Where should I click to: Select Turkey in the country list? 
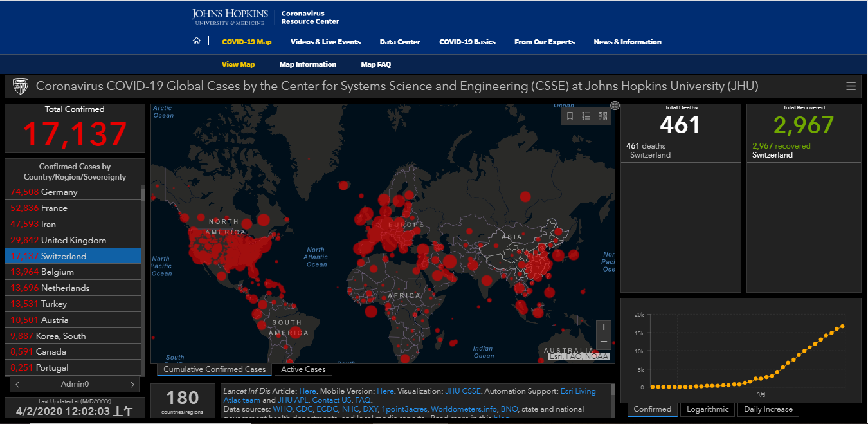[x=73, y=304]
